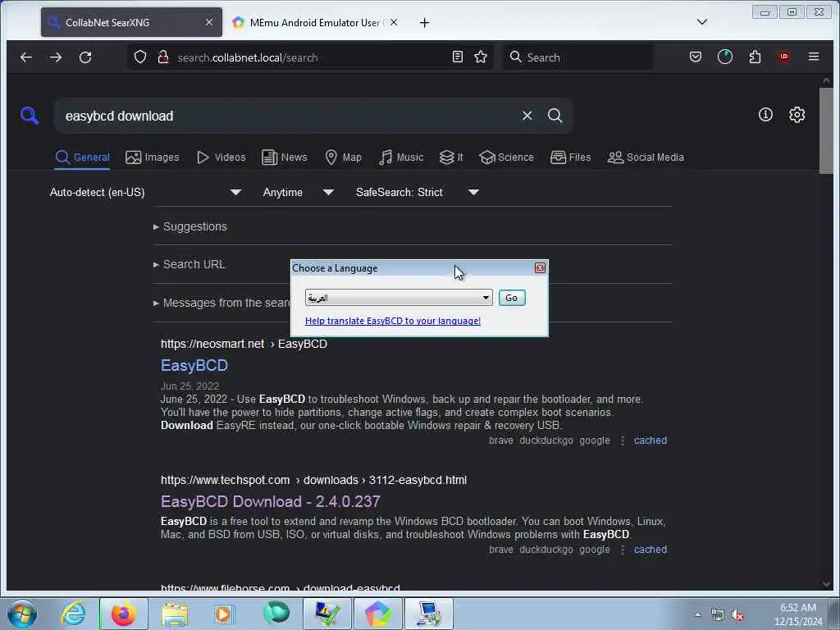The height and width of the screenshot is (630, 840).
Task: Select the It search category
Action: (451, 157)
